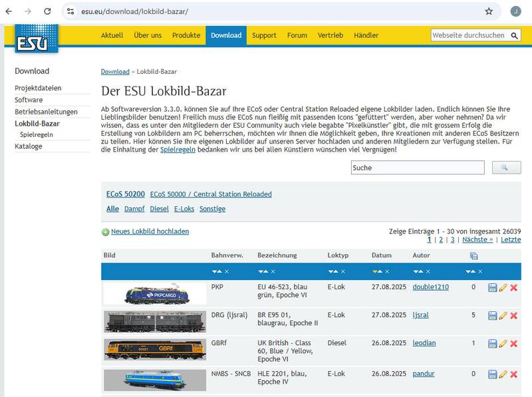This screenshot has width=532, height=397.
Task: Click the Download breadcrumb link
Action: [x=115, y=72]
